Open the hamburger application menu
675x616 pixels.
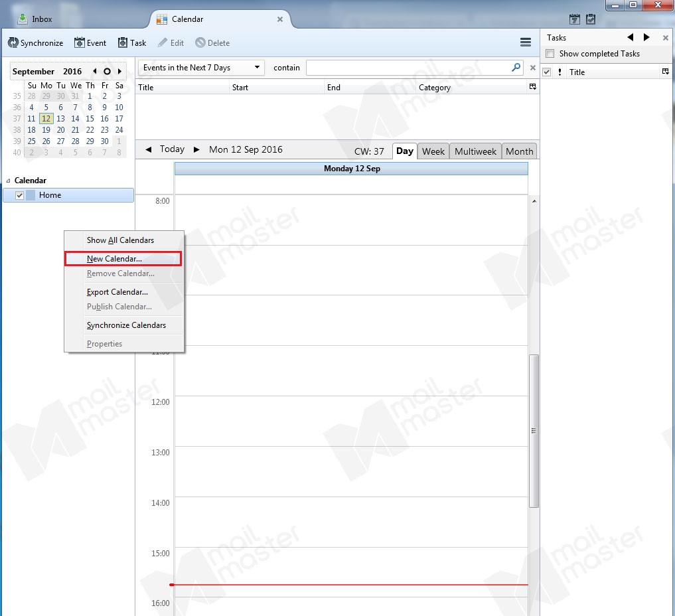tap(525, 42)
